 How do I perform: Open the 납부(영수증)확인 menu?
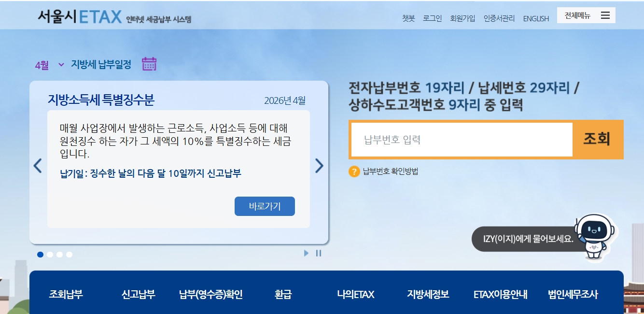(x=210, y=294)
